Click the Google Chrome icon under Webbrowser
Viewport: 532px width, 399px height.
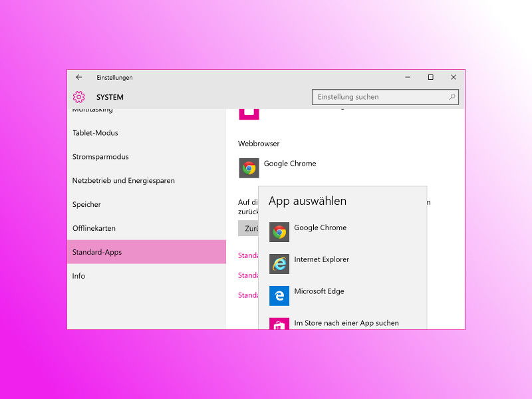[249, 168]
